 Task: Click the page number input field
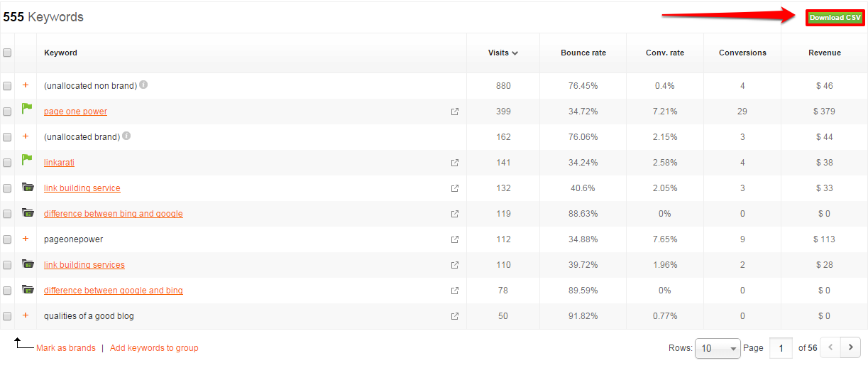tap(781, 348)
